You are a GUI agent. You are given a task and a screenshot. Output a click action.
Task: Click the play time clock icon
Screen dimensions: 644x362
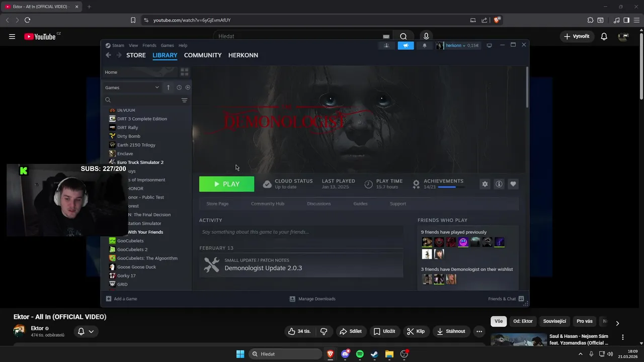click(x=368, y=184)
